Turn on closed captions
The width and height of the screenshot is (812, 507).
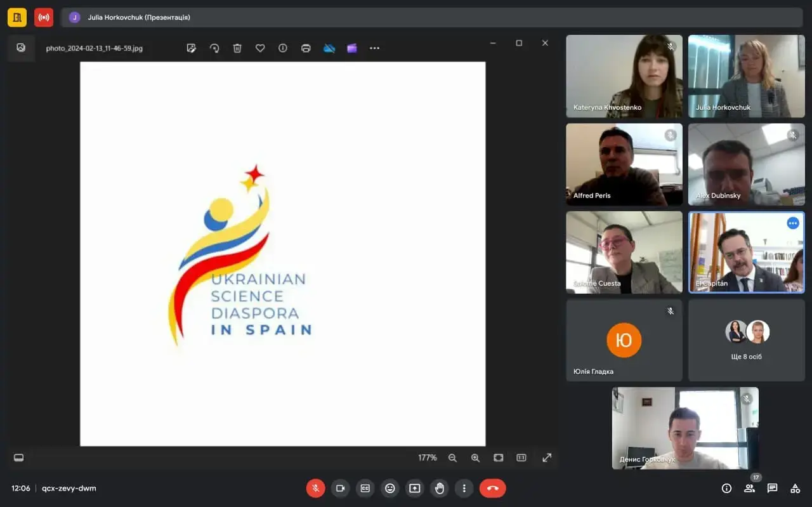click(x=365, y=488)
